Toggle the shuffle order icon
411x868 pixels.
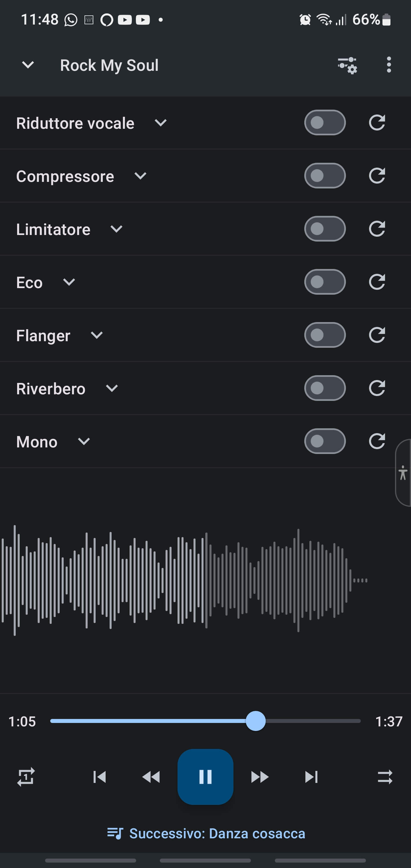(385, 777)
